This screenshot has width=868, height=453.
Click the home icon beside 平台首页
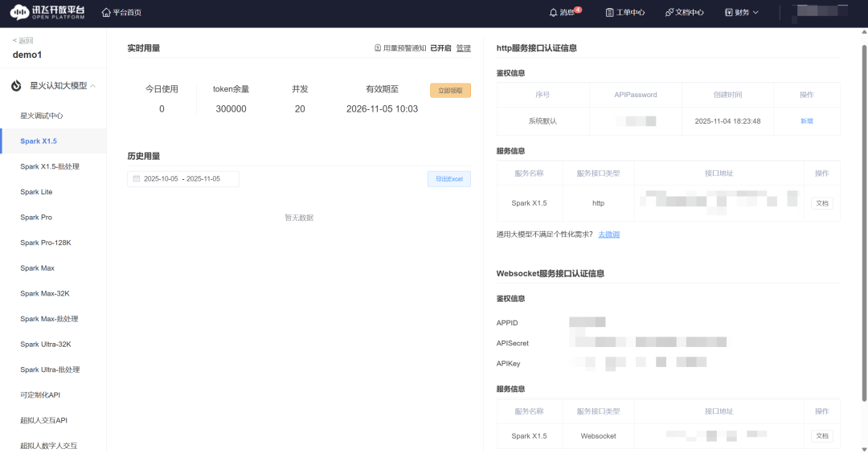coord(106,12)
